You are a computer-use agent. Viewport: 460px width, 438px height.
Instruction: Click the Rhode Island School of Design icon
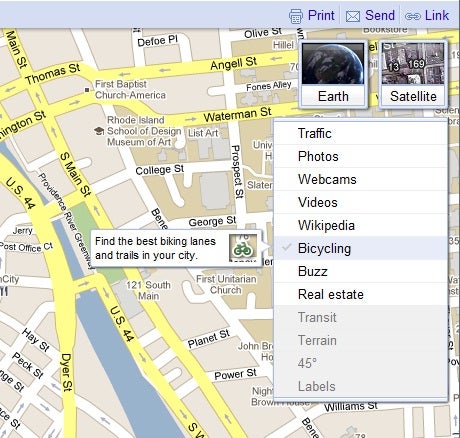(99, 131)
